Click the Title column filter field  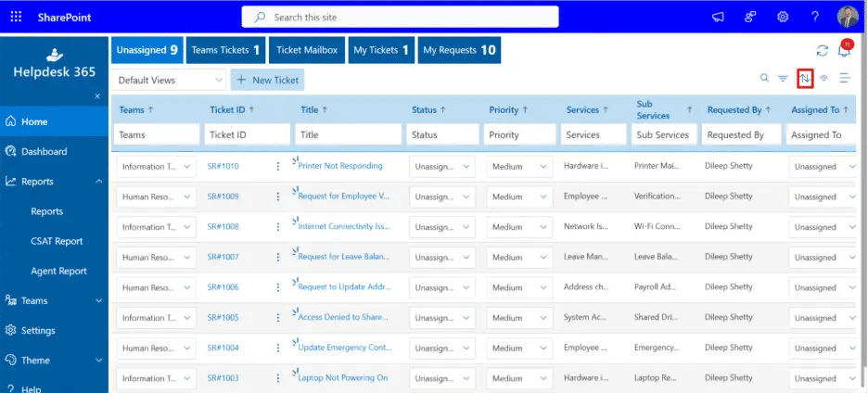[348, 134]
